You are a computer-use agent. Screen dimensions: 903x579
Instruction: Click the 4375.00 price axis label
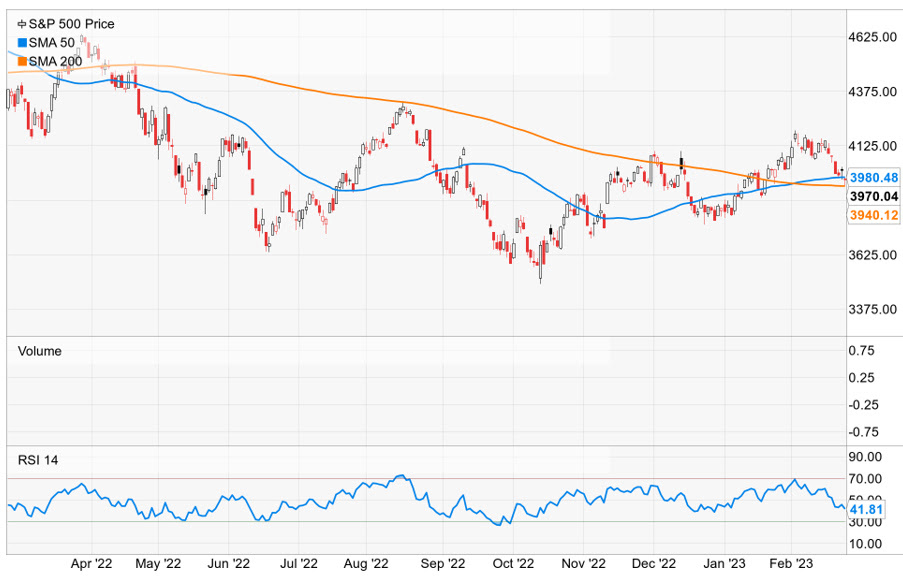872,92
